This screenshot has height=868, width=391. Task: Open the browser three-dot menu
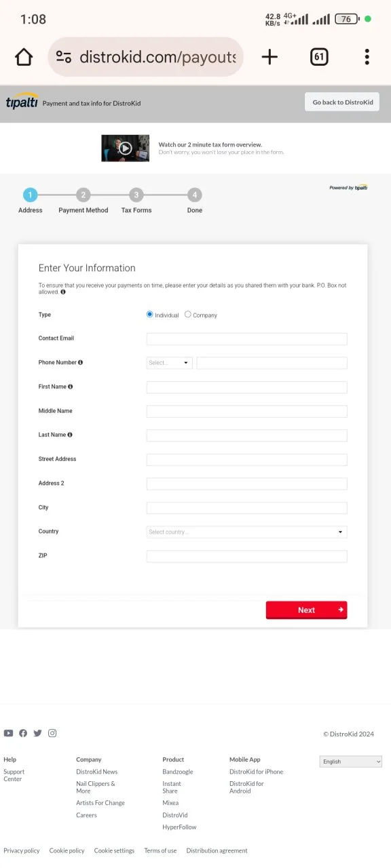pyautogui.click(x=367, y=57)
